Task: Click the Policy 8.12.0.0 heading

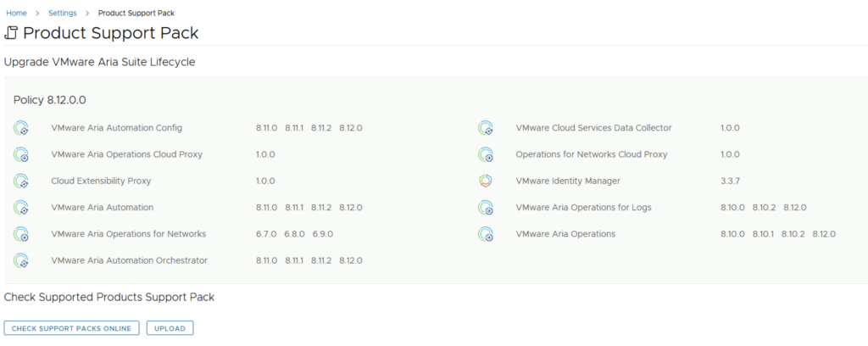Action: point(50,100)
